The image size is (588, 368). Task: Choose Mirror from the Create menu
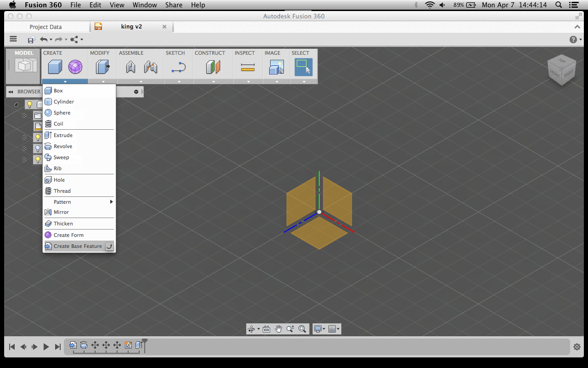point(79,212)
